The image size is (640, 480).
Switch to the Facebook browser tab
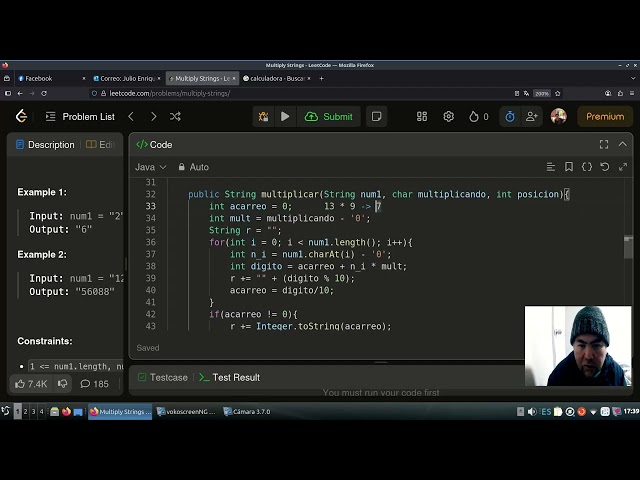coord(49,78)
